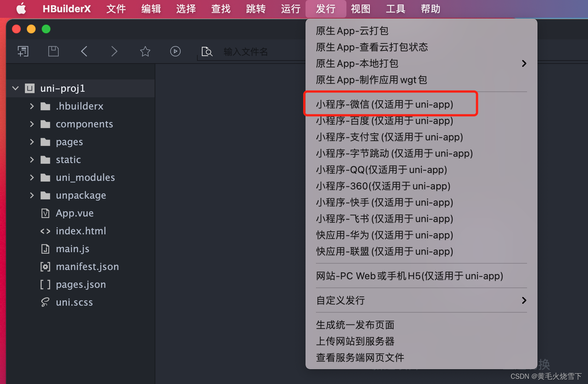The image size is (588, 384).
Task: Open the 跳转 menu
Action: point(256,9)
